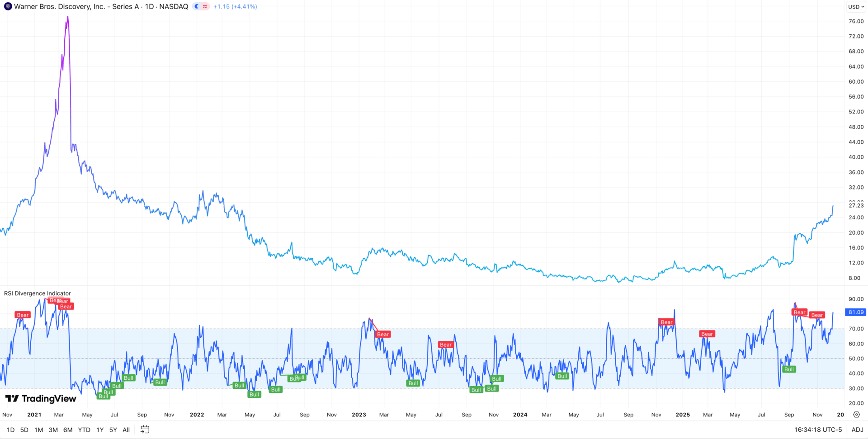Click the Bull marker near May 2023

click(x=413, y=383)
